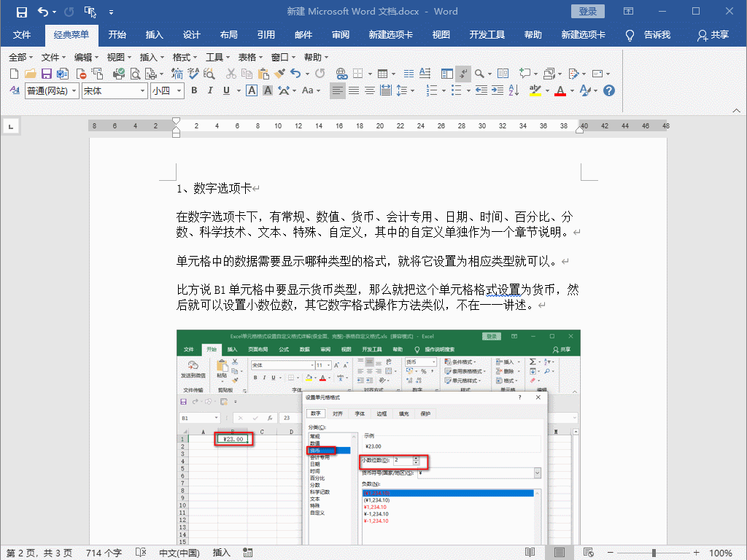The image size is (747, 560).
Task: Toggle show paragraph marks button
Action: click(463, 74)
